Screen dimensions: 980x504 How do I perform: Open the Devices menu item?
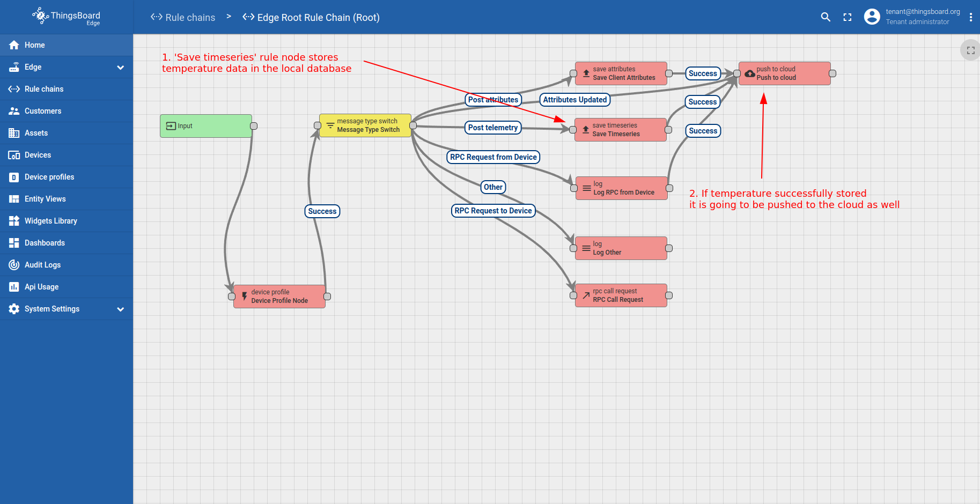click(x=67, y=155)
